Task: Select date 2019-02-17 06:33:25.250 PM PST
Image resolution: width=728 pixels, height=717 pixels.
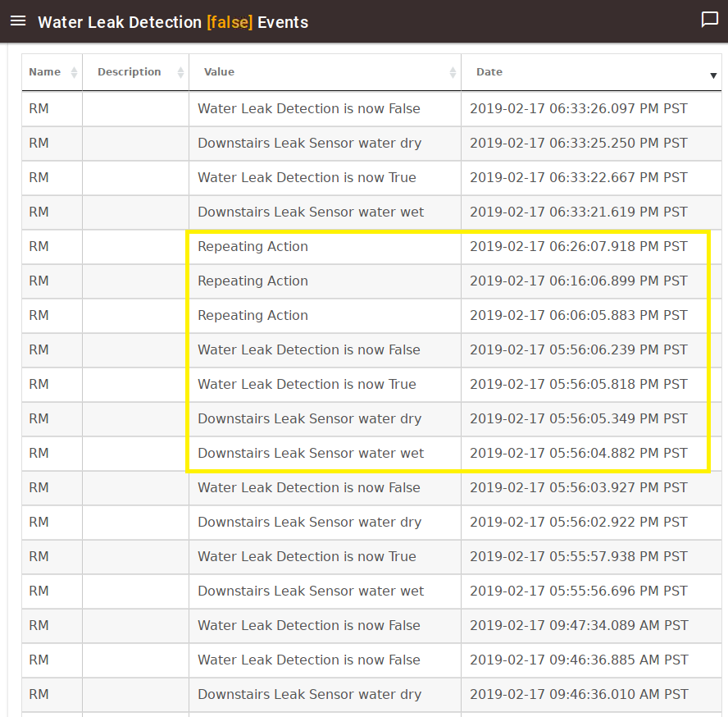Action: pos(579,143)
